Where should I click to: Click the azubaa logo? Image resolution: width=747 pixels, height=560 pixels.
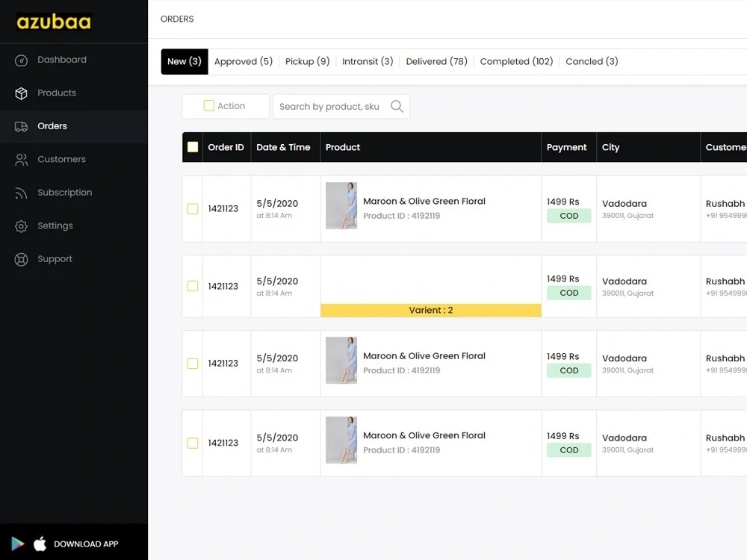(x=54, y=22)
